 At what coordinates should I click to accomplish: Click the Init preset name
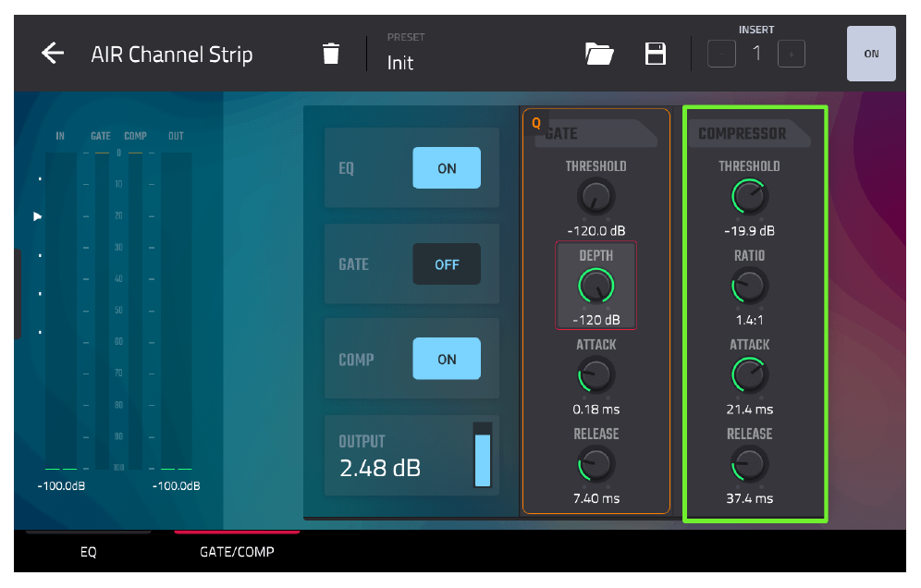(x=400, y=63)
